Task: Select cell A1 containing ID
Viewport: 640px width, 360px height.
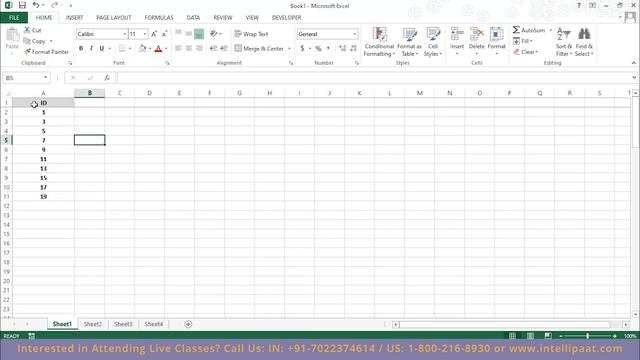Action: point(43,103)
